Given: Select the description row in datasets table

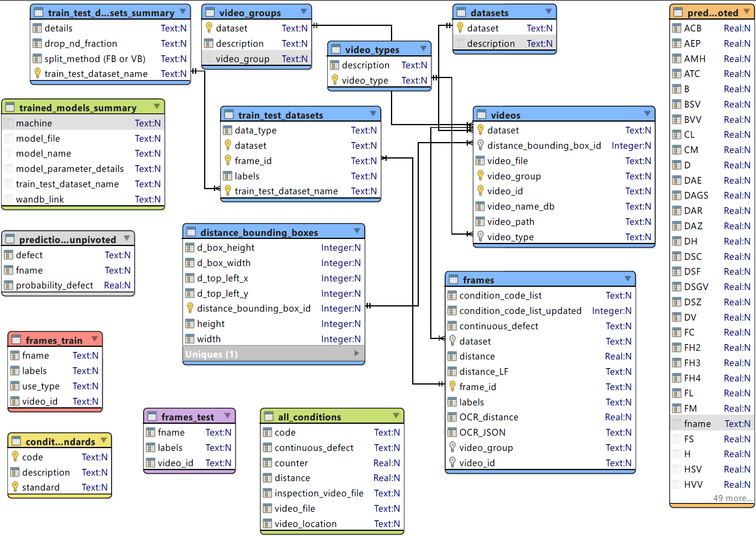Looking at the screenshot, I should point(505,44).
